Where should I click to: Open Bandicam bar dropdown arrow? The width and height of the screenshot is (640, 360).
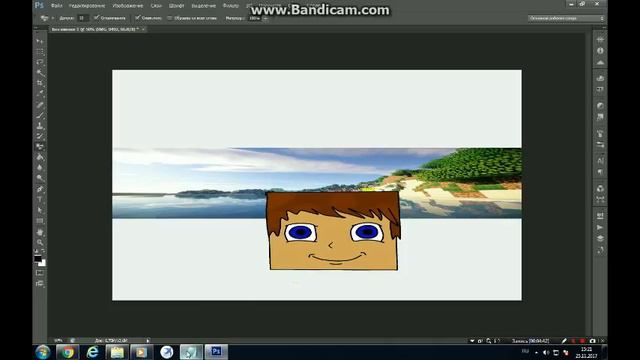pos(472,341)
